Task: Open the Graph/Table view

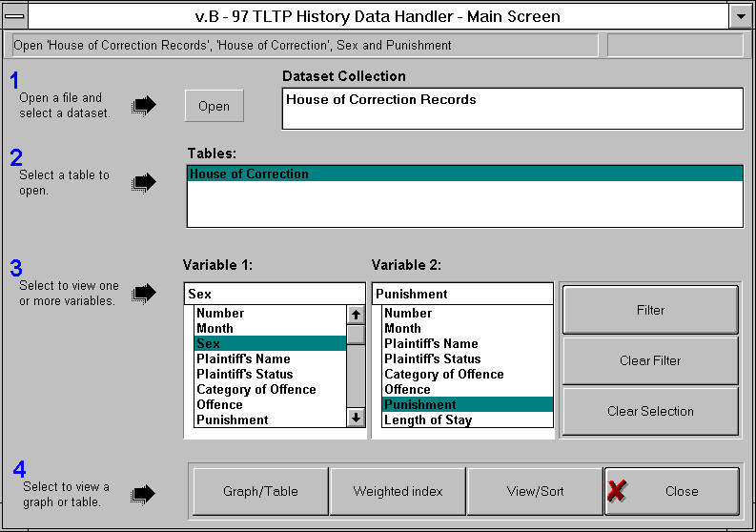Action: (x=260, y=492)
